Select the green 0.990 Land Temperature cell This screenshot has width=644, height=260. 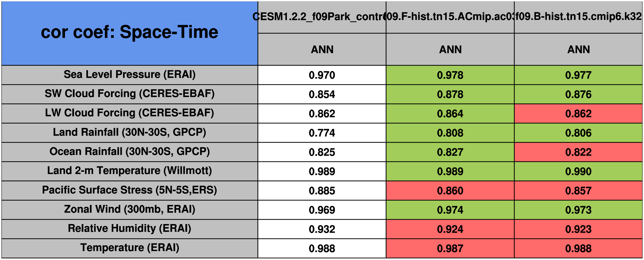[578, 172]
